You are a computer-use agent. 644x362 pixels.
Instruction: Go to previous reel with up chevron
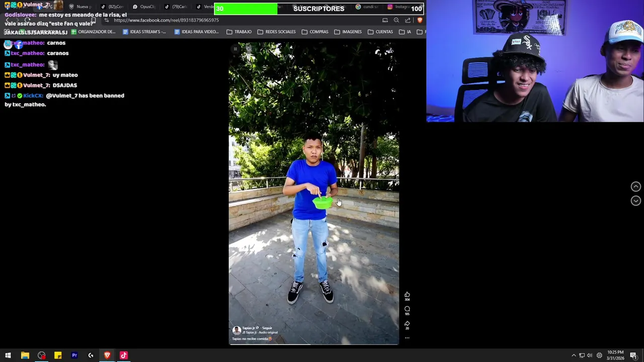click(x=636, y=187)
